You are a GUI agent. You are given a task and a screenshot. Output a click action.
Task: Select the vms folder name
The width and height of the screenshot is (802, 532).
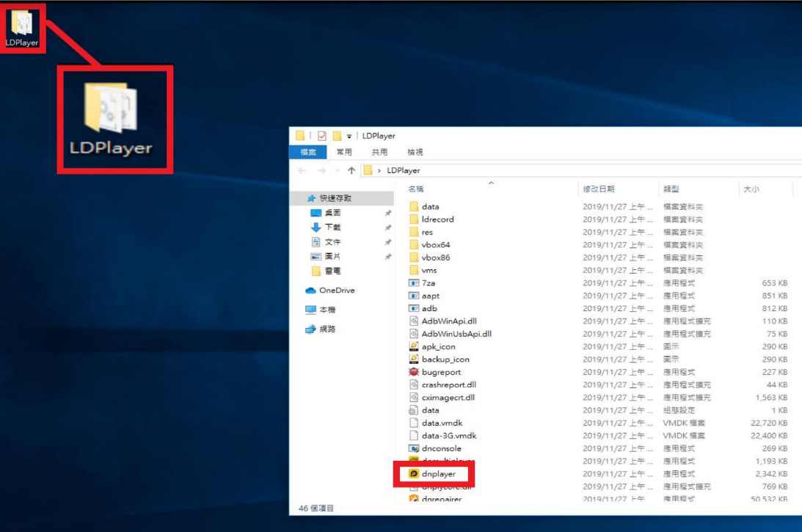point(429,270)
